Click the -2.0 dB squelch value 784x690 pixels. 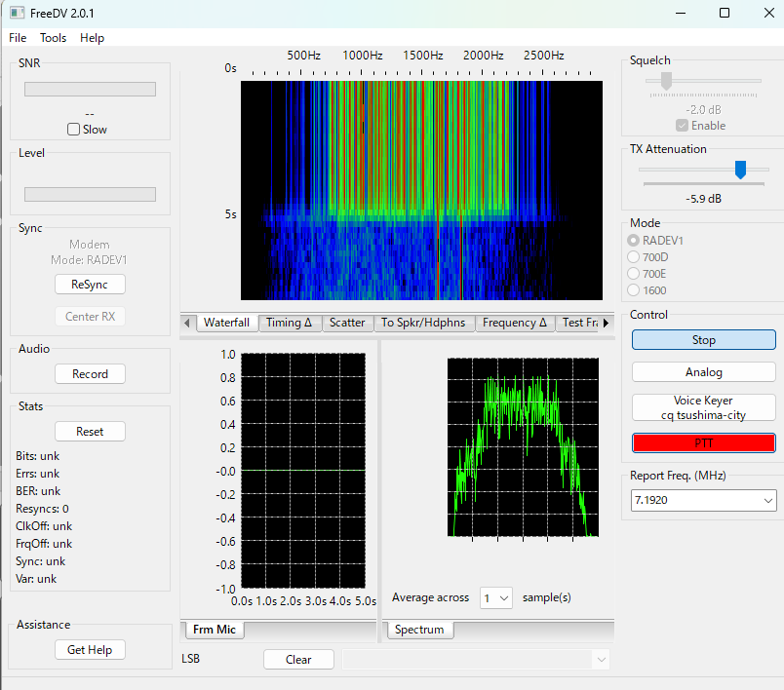point(703,110)
